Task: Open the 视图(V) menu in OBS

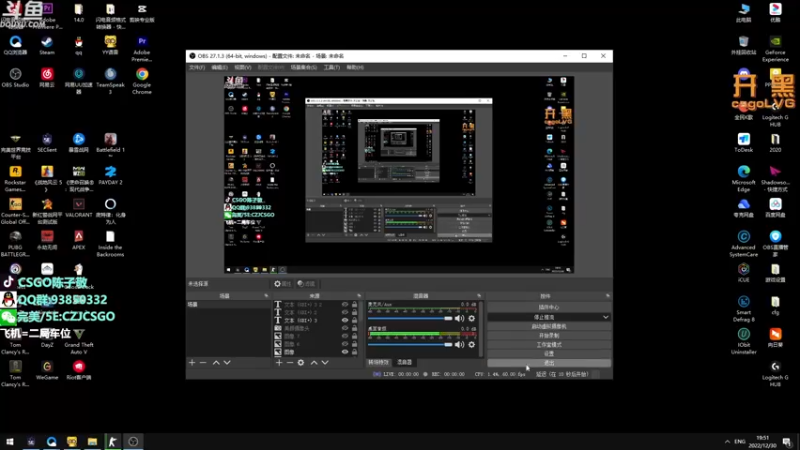Action: 243,67
